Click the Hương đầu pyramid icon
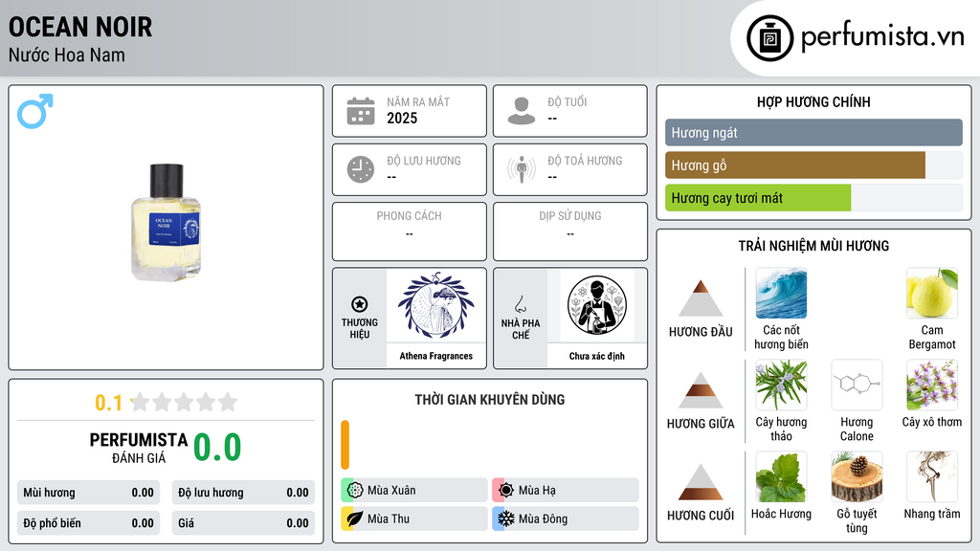This screenshot has width=980, height=551. (701, 298)
